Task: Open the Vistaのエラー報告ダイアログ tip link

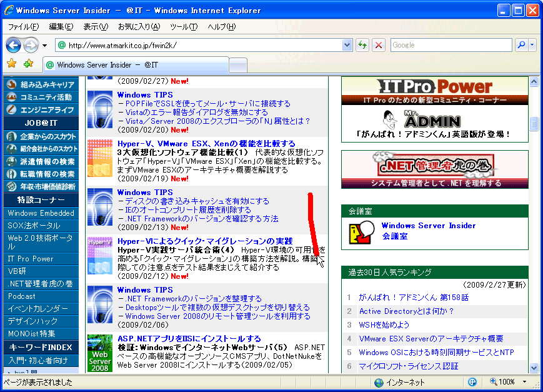Action: pos(197,113)
